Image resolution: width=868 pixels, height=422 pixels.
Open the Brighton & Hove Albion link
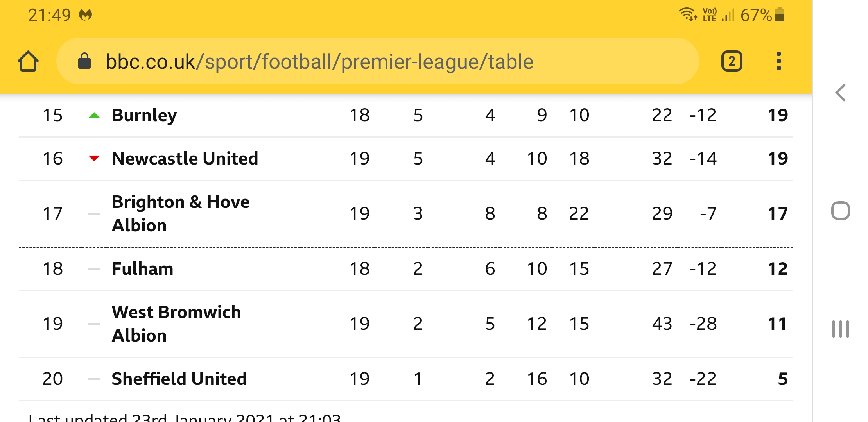pos(181,213)
